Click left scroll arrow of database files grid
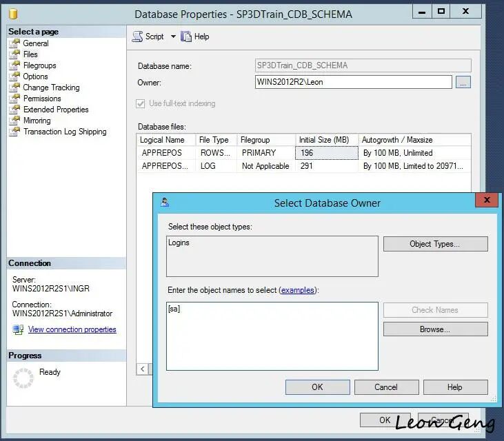Viewport: 504px width, 441px height. tap(143, 369)
